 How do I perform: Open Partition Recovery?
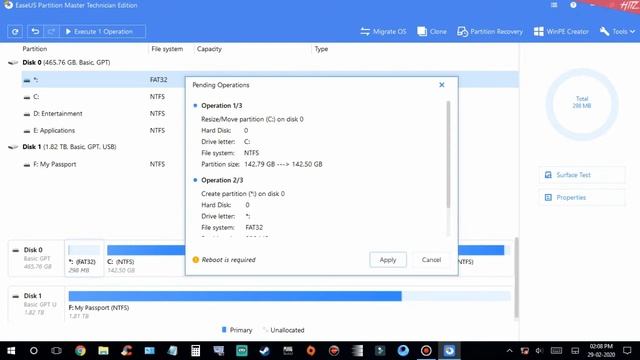[490, 31]
